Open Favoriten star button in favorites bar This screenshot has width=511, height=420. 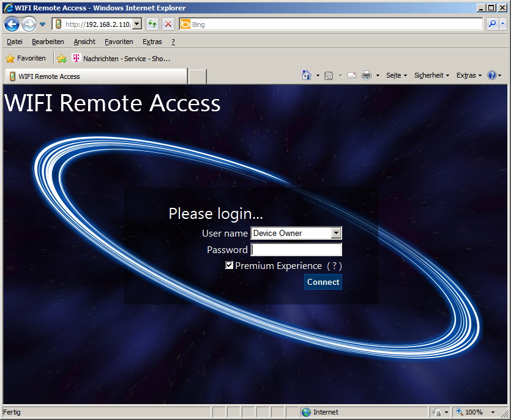[x=26, y=58]
